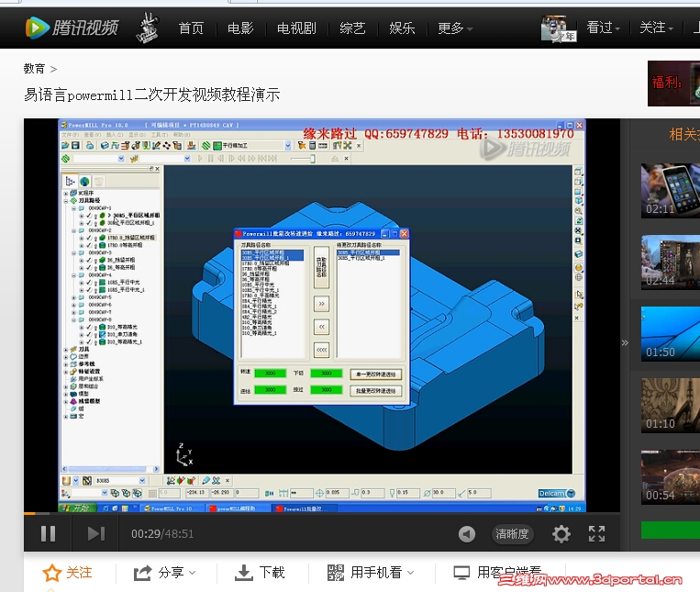
Task: Open the 关注 dropdown in the top bar
Action: click(x=656, y=28)
